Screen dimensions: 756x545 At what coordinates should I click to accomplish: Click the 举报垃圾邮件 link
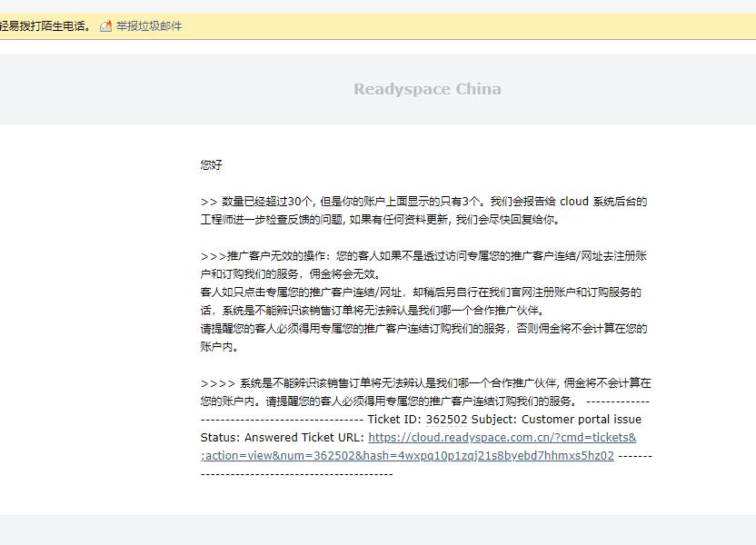149,26
